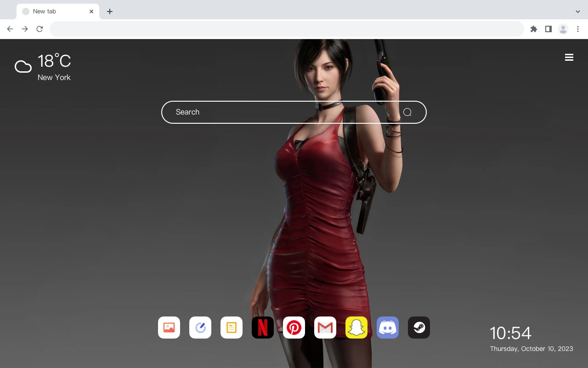Close the New tab tab
Image resolution: width=588 pixels, height=368 pixels.
point(91,11)
